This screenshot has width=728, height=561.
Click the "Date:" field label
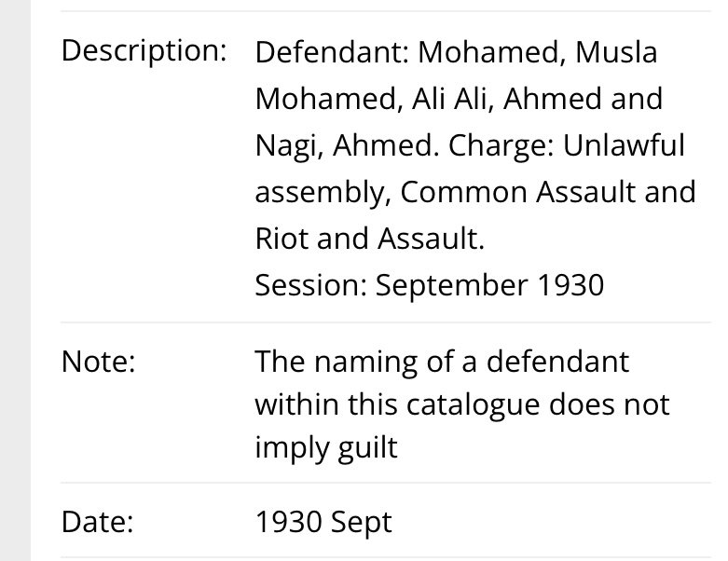(98, 522)
